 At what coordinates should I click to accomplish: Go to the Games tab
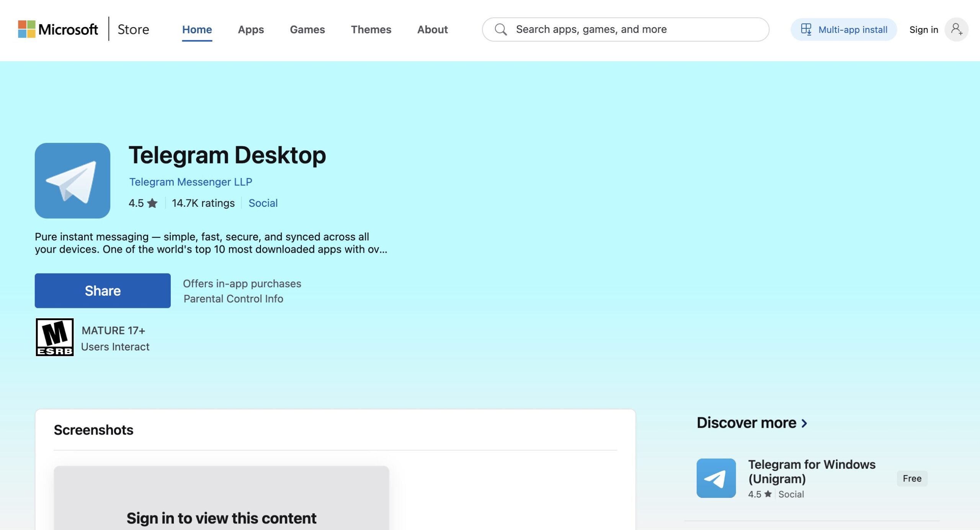[x=307, y=29]
